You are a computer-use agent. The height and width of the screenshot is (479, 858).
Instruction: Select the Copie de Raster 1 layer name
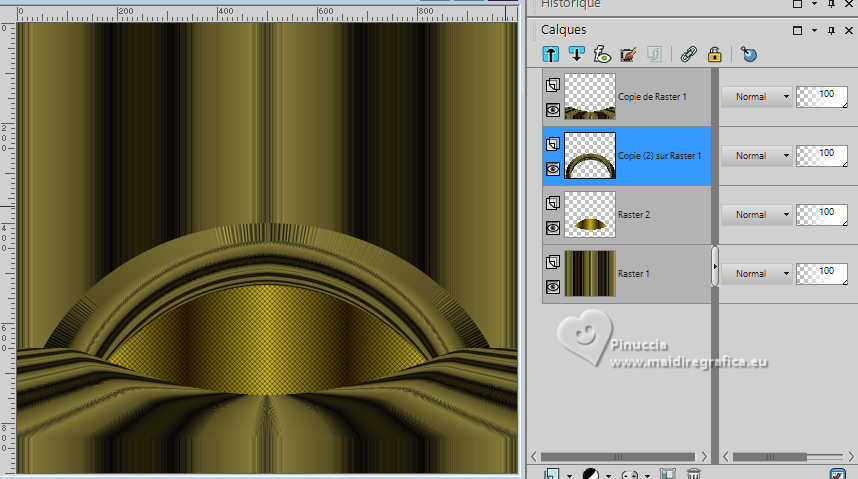652,96
